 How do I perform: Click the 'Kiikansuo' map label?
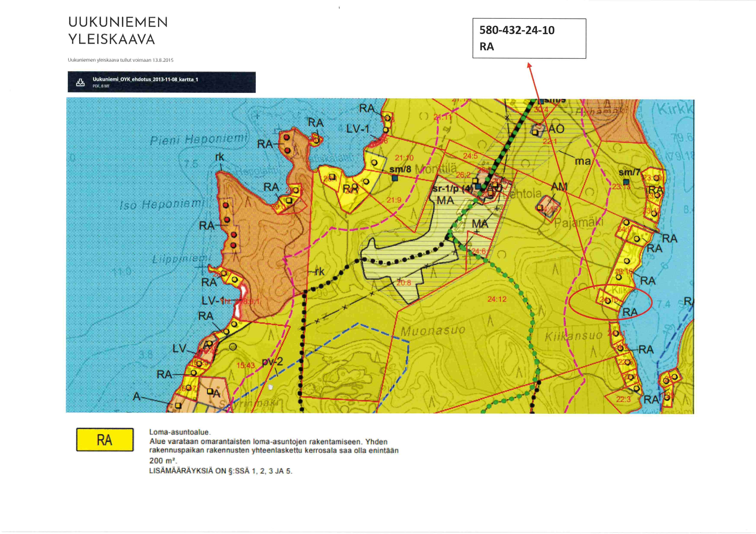pyautogui.click(x=574, y=336)
